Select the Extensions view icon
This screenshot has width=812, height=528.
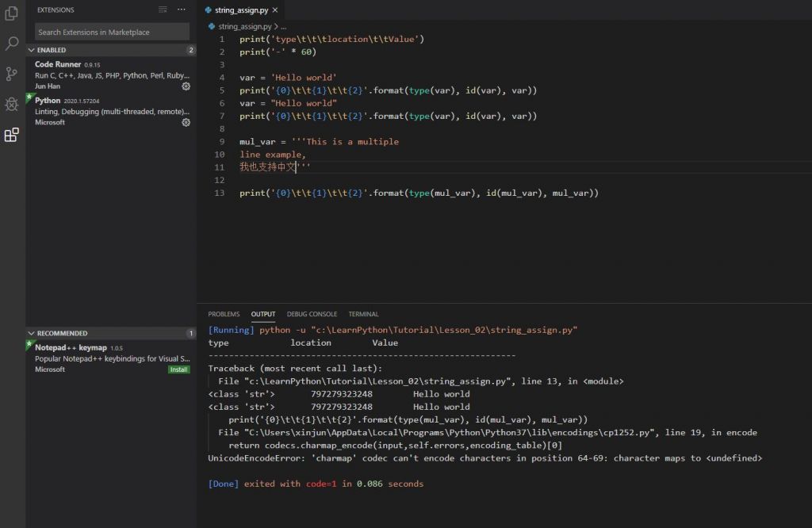(12, 135)
